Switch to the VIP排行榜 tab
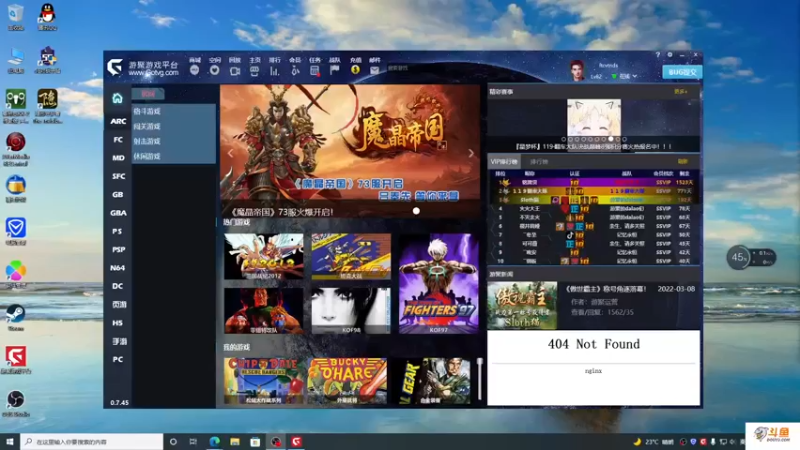The image size is (800, 450). [x=504, y=162]
